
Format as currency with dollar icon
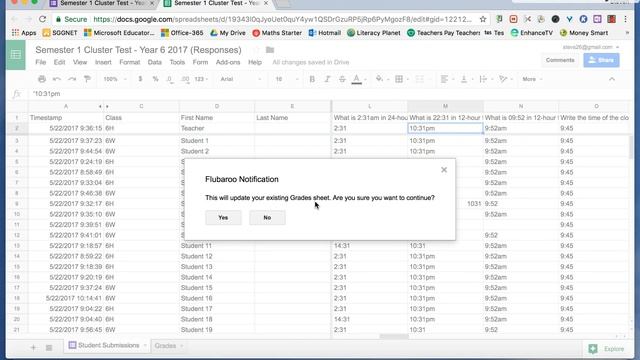coord(140,79)
